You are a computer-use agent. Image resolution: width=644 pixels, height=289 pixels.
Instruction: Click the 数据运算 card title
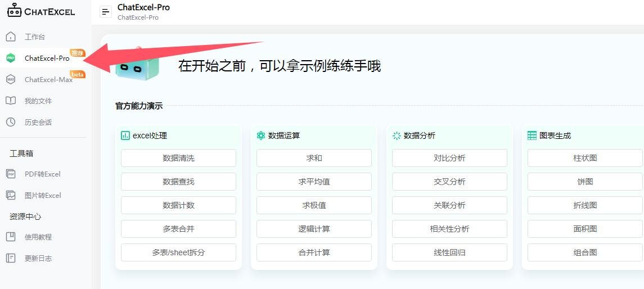point(284,136)
